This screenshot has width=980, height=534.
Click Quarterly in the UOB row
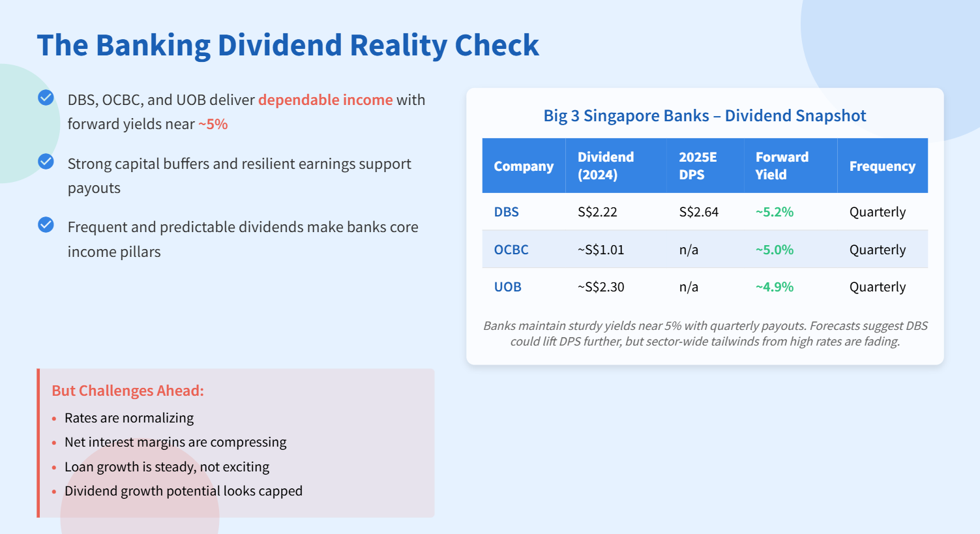pos(878,287)
